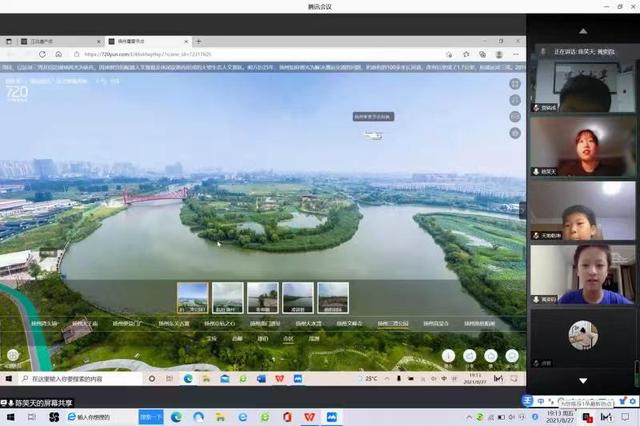640x426 pixels.
Task: Open Microsoft Edge on local taskbar
Action: pyautogui.click(x=176, y=417)
